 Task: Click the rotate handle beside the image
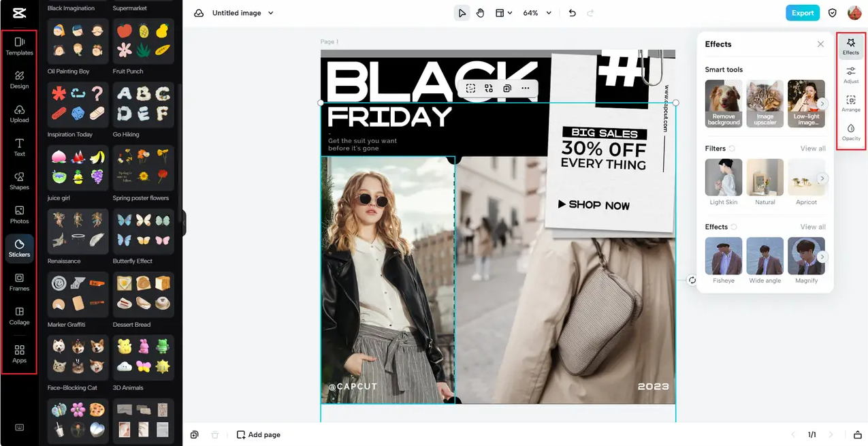pyautogui.click(x=692, y=280)
